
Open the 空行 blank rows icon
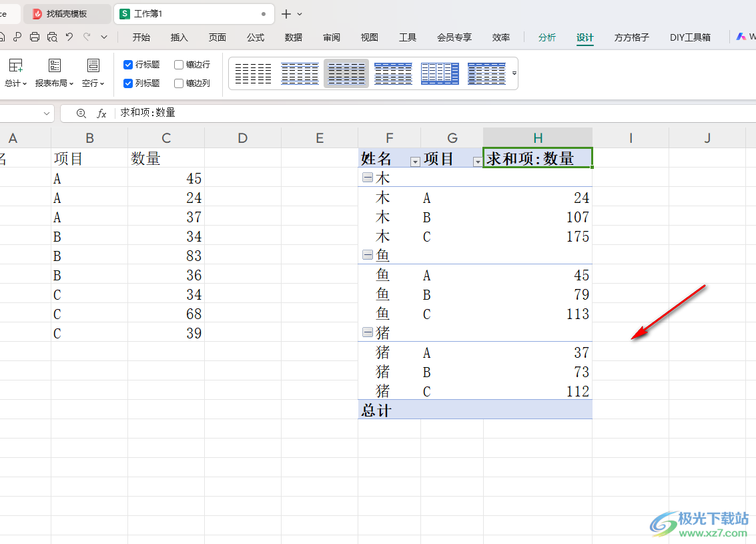tap(93, 65)
